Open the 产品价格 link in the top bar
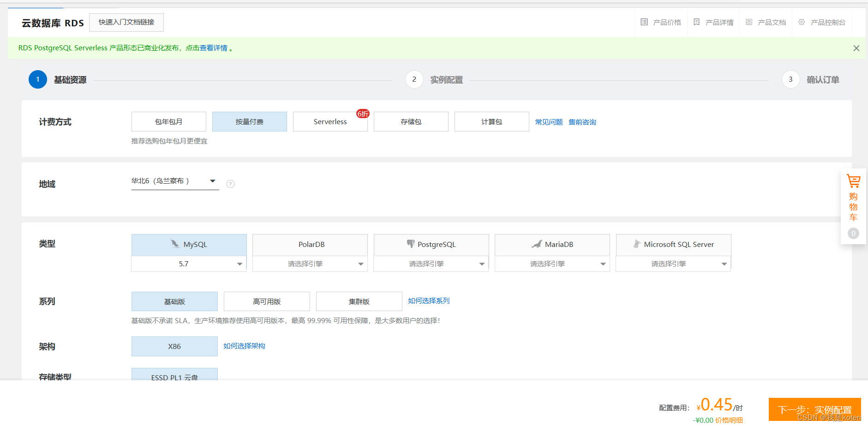The height and width of the screenshot is (426, 868). tap(667, 22)
